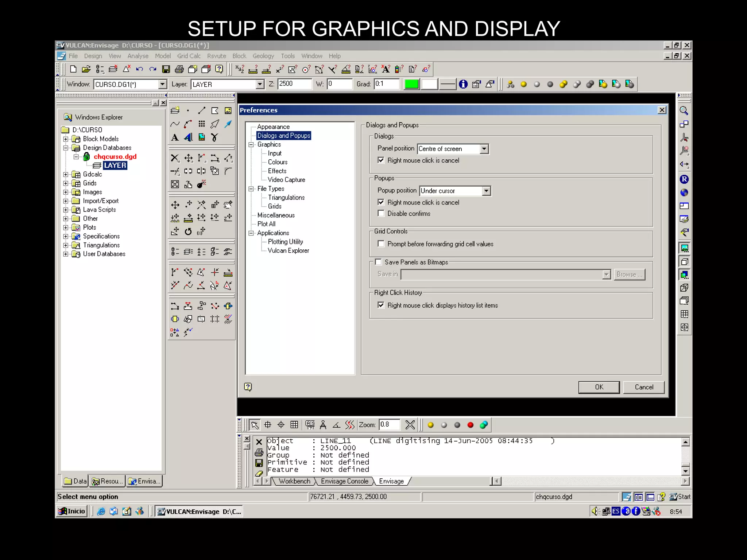Click the OK button in Preferences
Screen dimensions: 747x560
[599, 387]
